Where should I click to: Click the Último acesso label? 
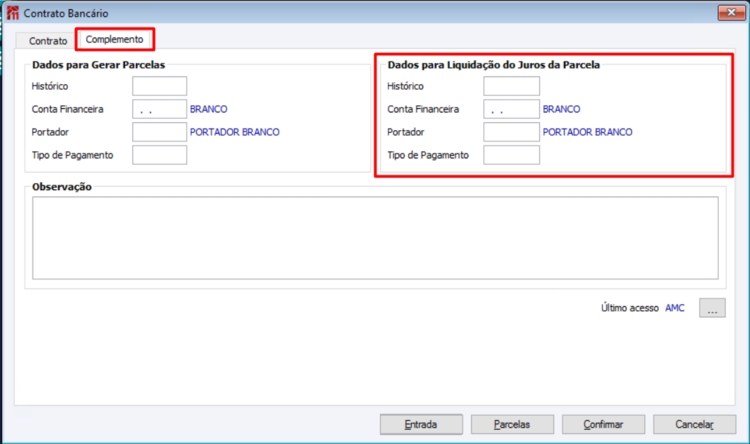pyautogui.click(x=629, y=308)
